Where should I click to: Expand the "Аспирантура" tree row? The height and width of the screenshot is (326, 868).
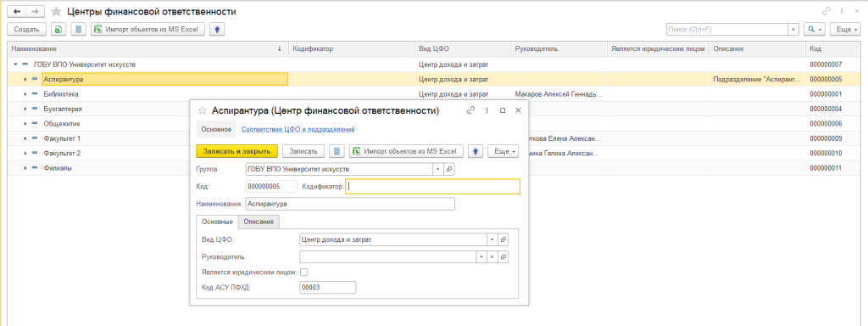pos(25,79)
